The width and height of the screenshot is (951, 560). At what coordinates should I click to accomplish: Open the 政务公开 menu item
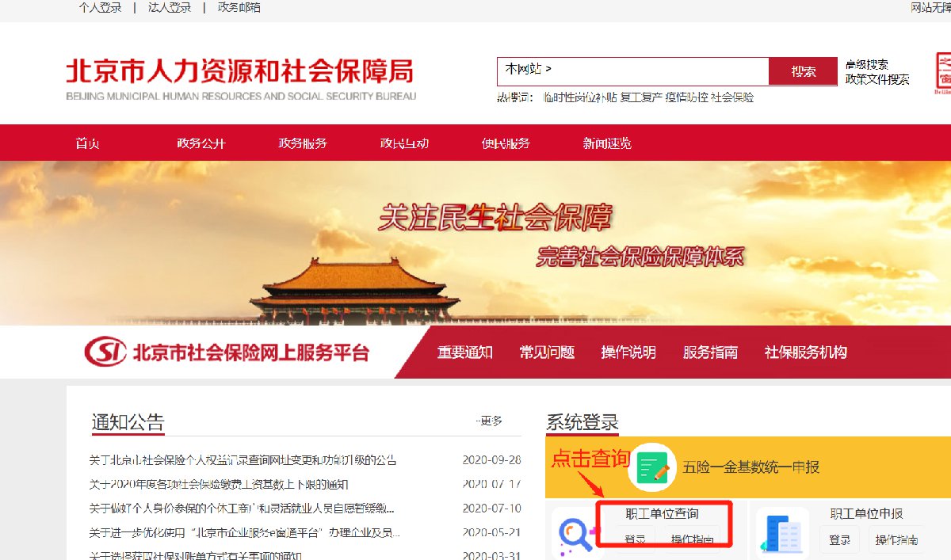click(x=201, y=143)
